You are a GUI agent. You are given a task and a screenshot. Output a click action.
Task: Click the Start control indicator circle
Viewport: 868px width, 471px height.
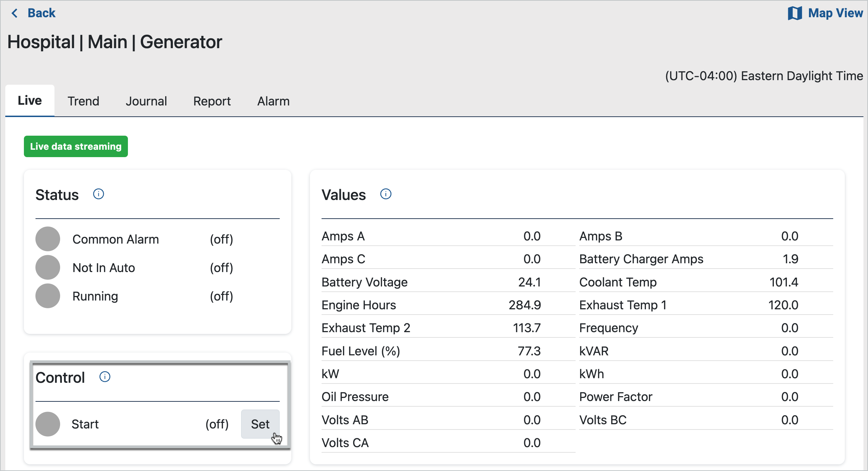(x=48, y=424)
